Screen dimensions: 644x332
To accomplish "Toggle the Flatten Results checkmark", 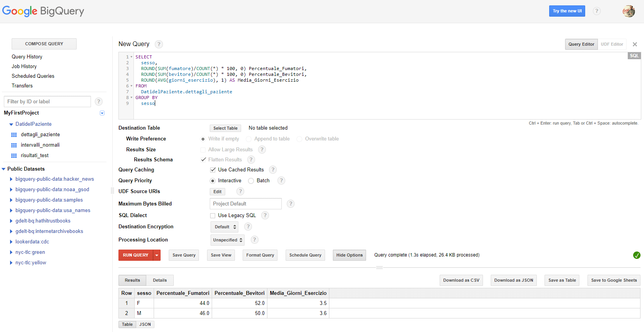I will pos(204,159).
